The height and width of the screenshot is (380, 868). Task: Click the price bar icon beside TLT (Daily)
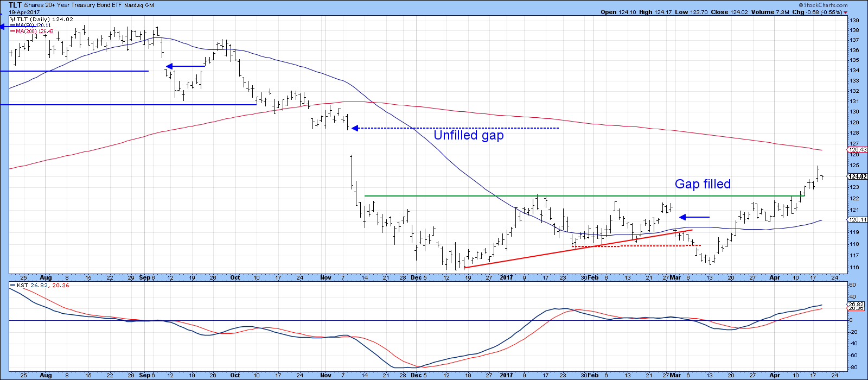(x=12, y=18)
